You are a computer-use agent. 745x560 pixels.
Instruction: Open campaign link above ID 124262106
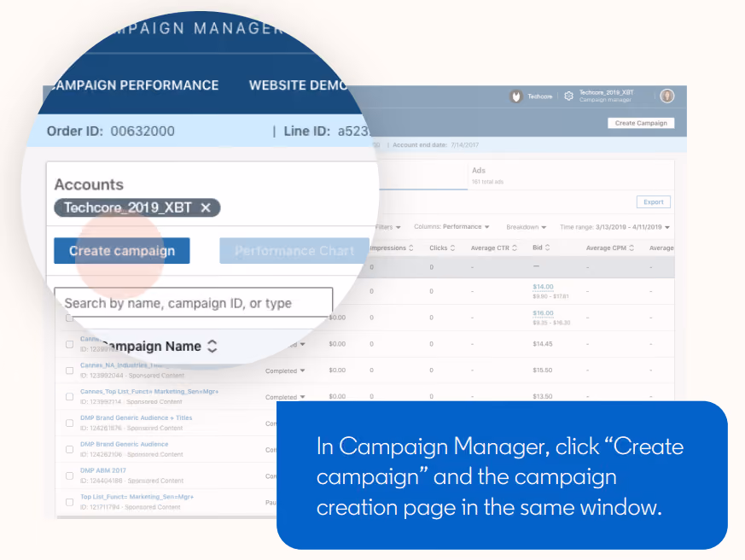(124, 444)
